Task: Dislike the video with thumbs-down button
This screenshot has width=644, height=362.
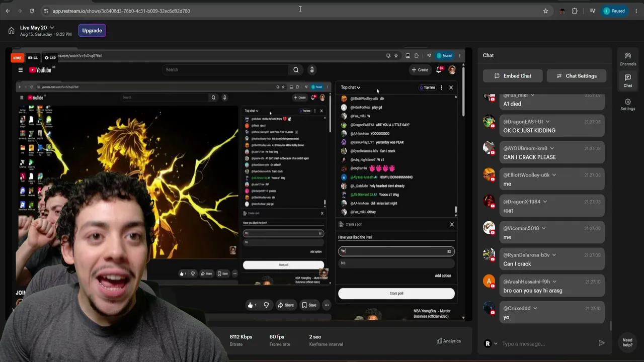Action: 266,305
